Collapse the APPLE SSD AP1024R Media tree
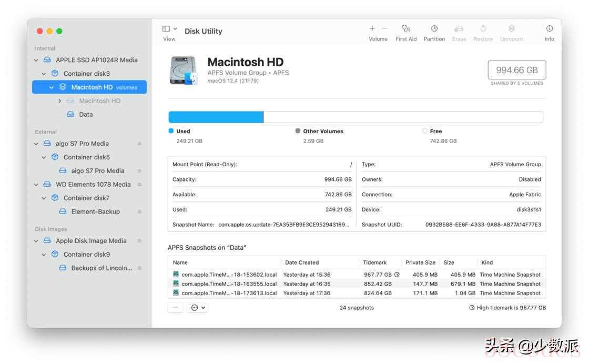Image resolution: width=589 pixels, height=364 pixels. (36, 60)
